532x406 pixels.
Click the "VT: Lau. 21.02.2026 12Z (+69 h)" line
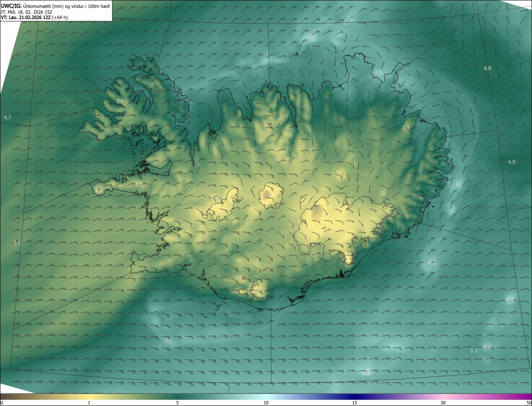pyautogui.click(x=34, y=17)
